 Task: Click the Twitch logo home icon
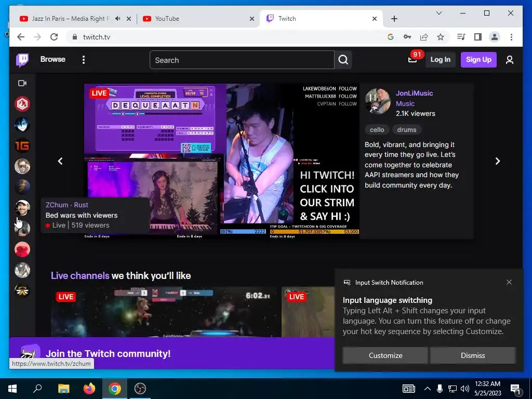pos(22,60)
